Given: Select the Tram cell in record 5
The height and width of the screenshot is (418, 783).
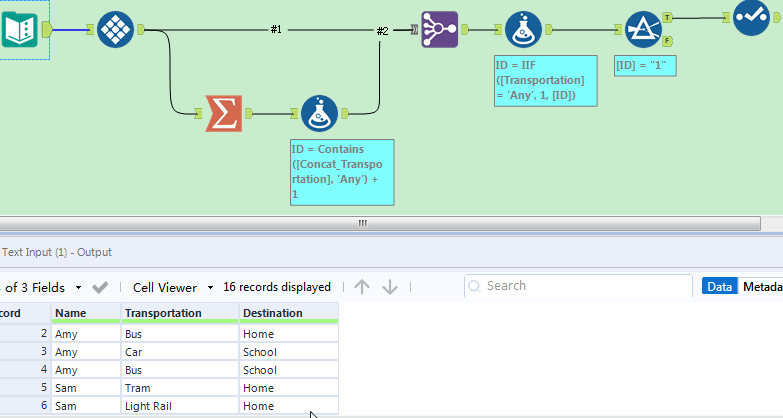Looking at the screenshot, I should [x=180, y=388].
